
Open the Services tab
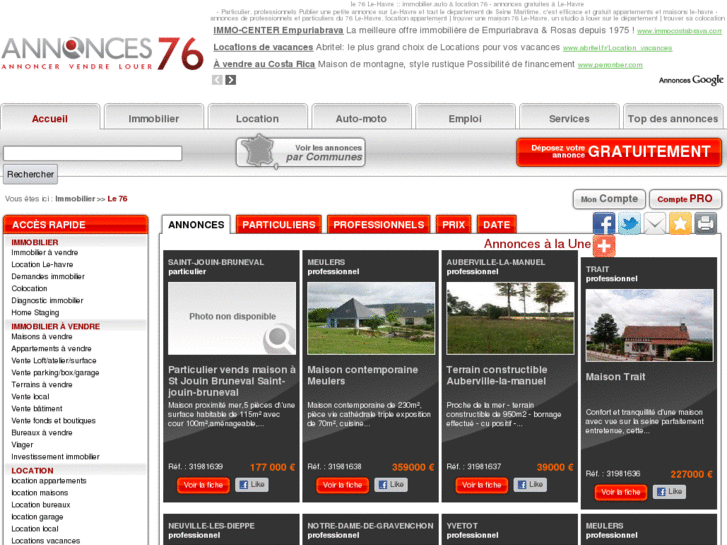(569, 118)
